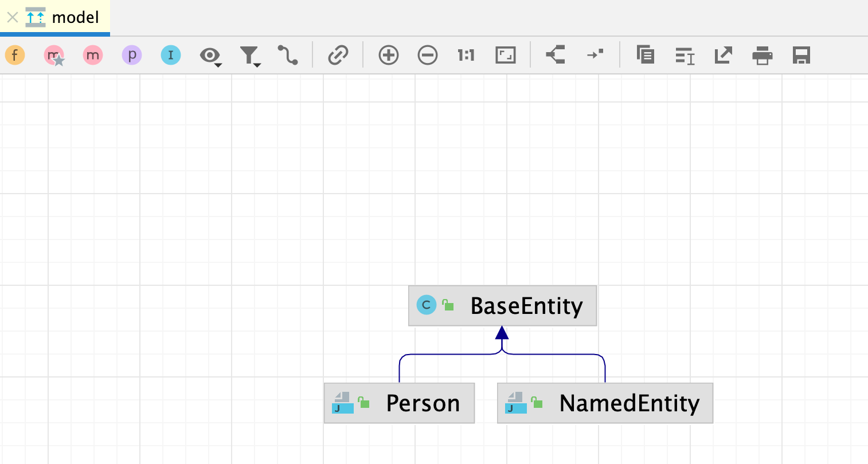Save the diagram
This screenshot has height=464, width=868.
801,55
